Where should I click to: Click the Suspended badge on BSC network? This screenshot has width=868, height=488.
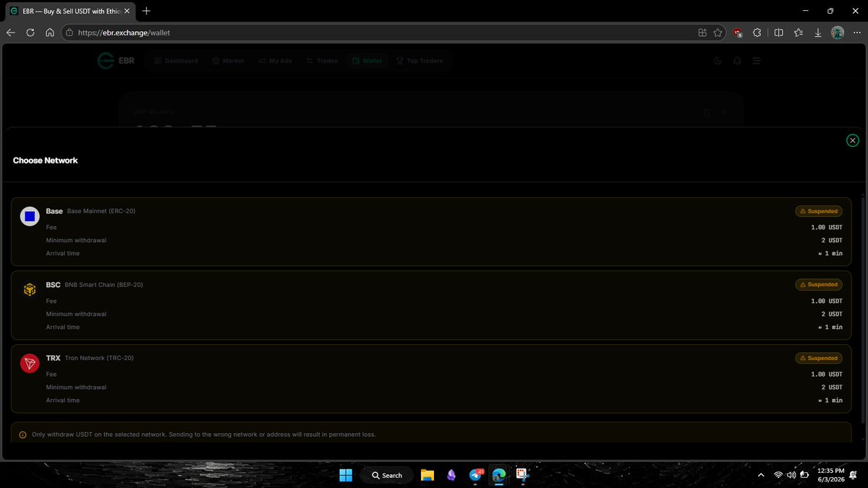click(x=819, y=285)
